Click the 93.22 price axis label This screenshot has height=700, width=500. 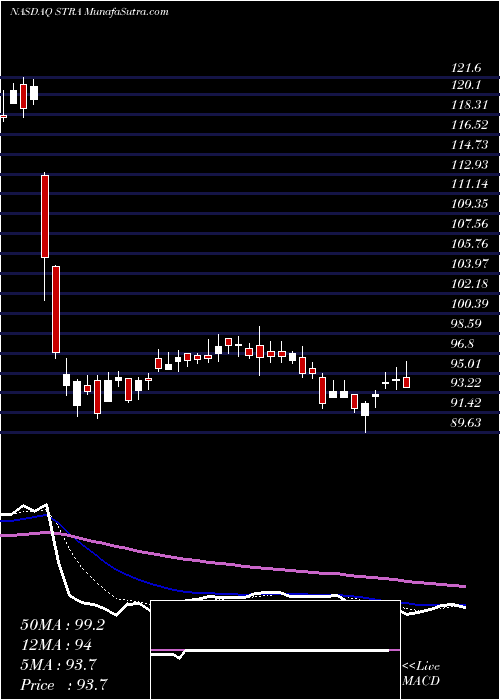[x=466, y=383]
